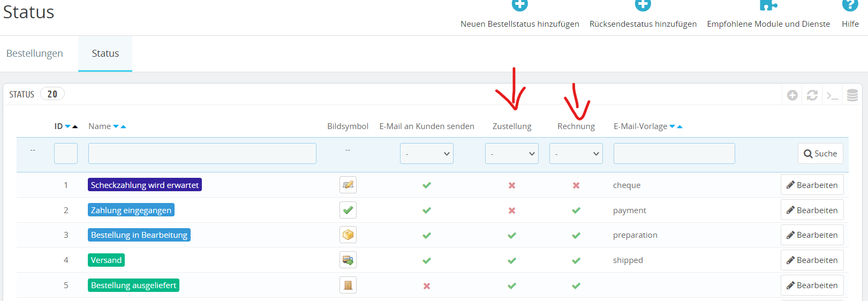Click the green Versand status label
The height and width of the screenshot is (301, 868).
coord(106,260)
